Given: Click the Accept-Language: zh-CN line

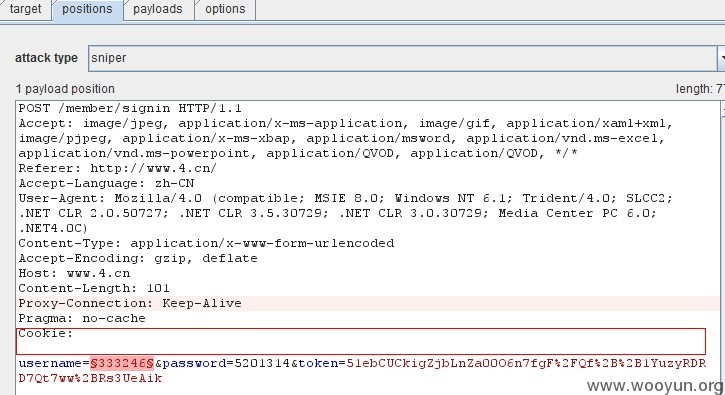Looking at the screenshot, I should tap(106, 183).
